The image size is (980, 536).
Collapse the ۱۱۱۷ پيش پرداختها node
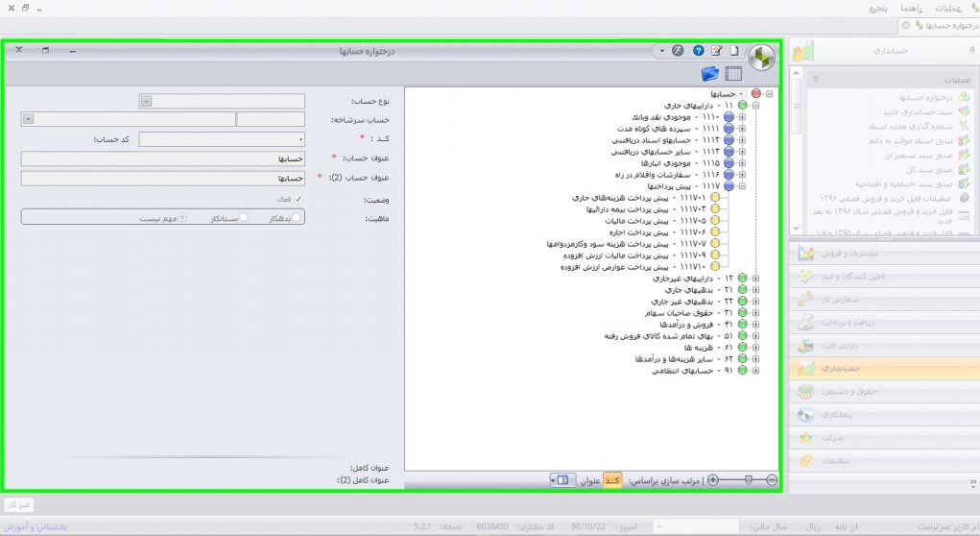[742, 186]
